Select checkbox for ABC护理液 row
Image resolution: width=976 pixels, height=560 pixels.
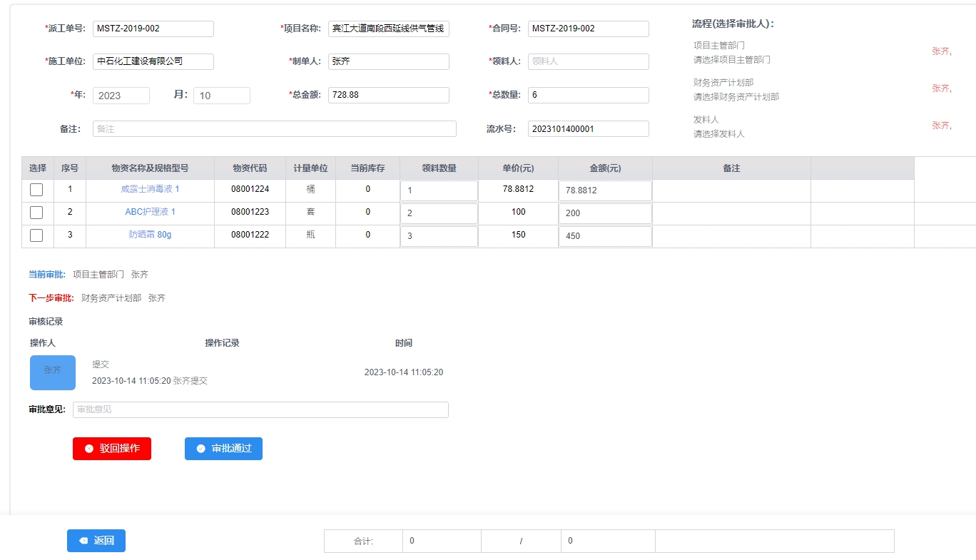(36, 213)
